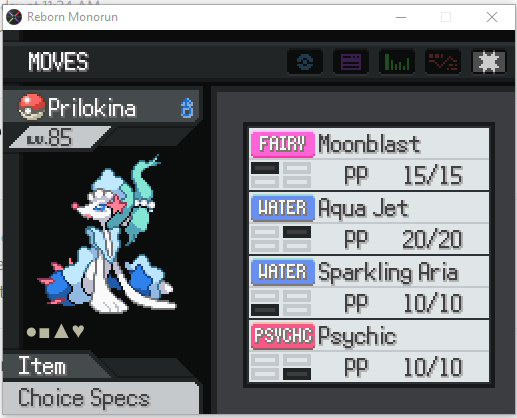This screenshot has width=517, height=418.
Task: Select the purple trainer memo page icon
Action: click(351, 62)
